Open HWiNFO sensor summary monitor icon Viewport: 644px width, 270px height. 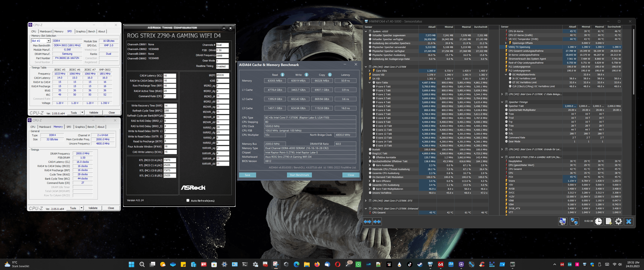click(563, 221)
